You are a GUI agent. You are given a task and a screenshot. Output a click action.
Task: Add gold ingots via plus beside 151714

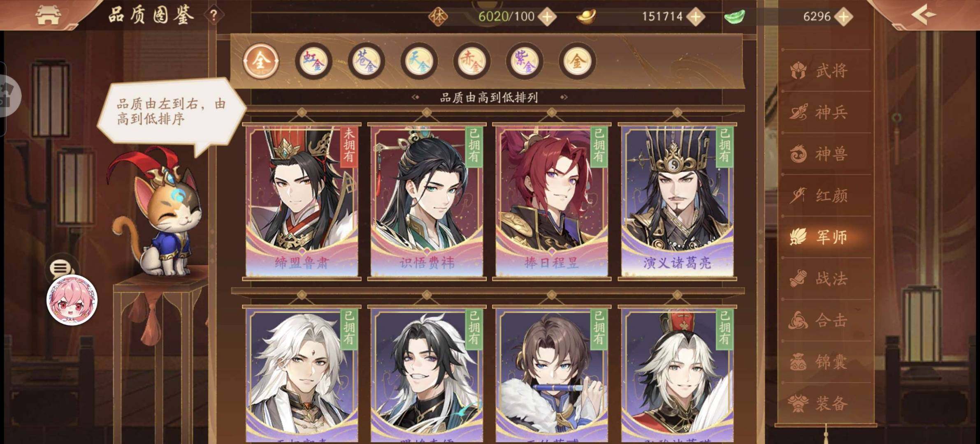695,16
